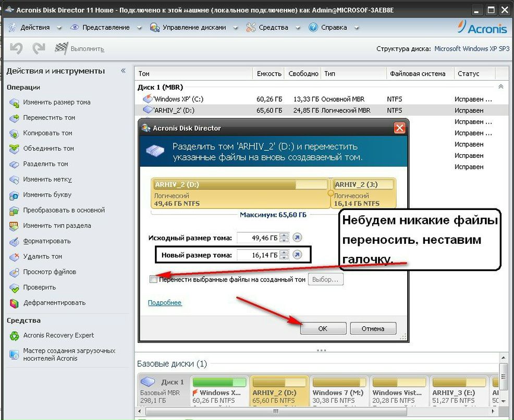This screenshot has height=420, width=514.
Task: Choose the 'Разделить том' split icon
Action: [14, 164]
